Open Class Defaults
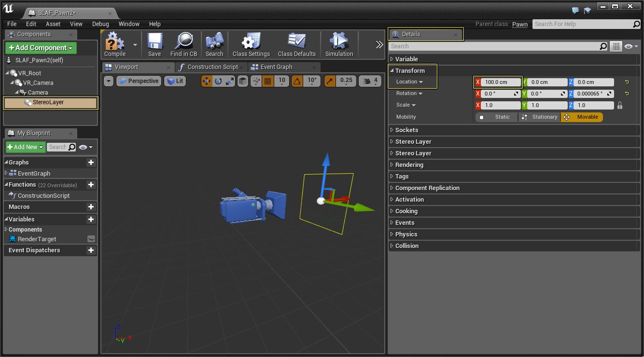 (296, 44)
